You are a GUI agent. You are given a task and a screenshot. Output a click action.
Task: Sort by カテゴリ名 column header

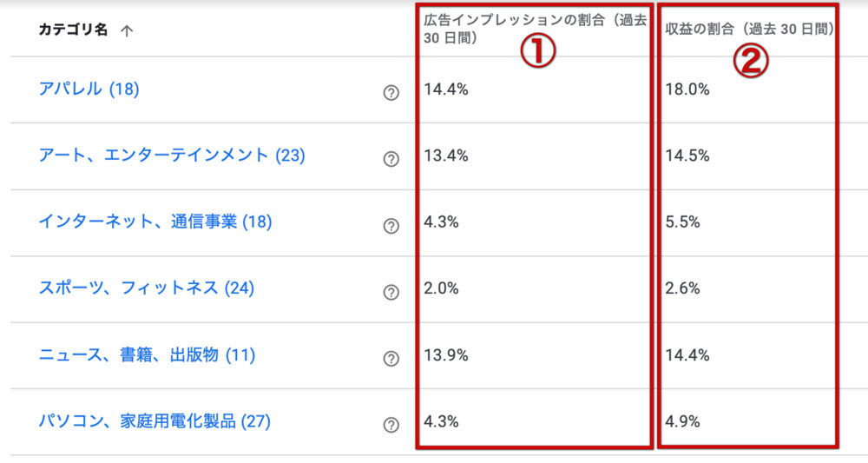(73, 30)
